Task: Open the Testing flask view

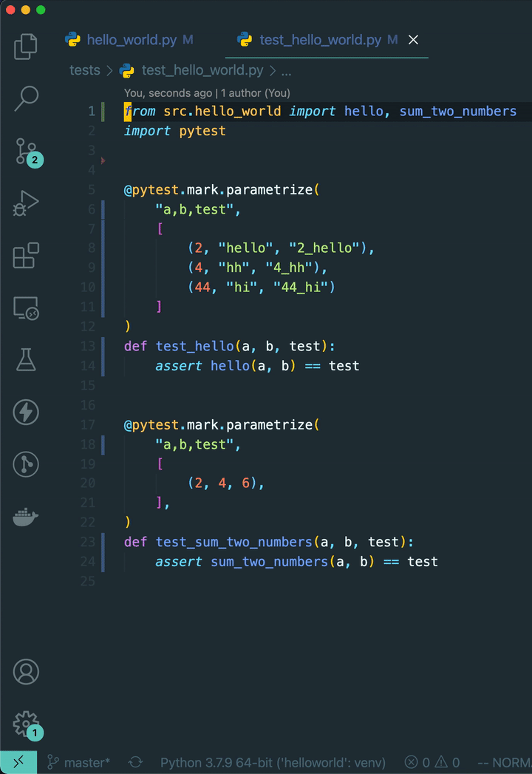Action: click(x=26, y=360)
